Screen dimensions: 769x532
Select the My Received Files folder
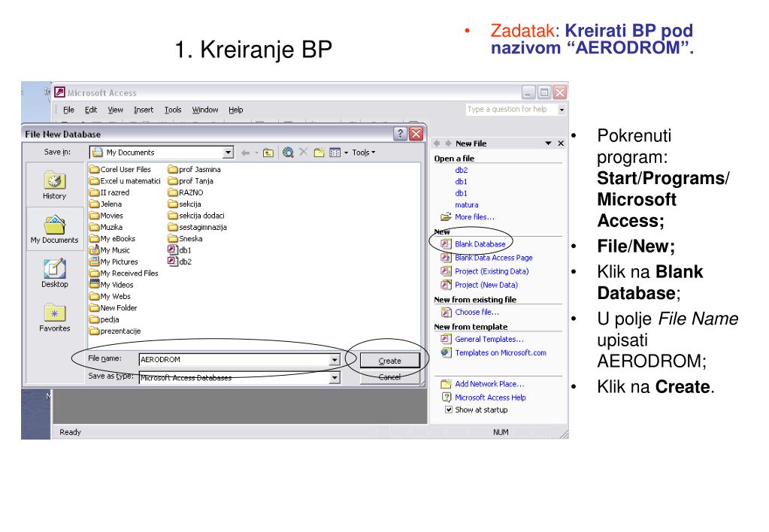123,274
